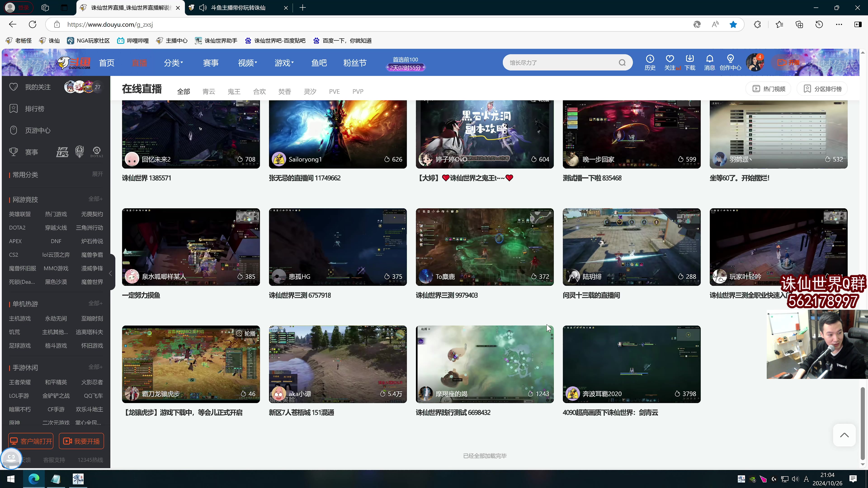This screenshot has height=488, width=868.
Task: Click 客户端打开 button
Action: pyautogui.click(x=31, y=441)
